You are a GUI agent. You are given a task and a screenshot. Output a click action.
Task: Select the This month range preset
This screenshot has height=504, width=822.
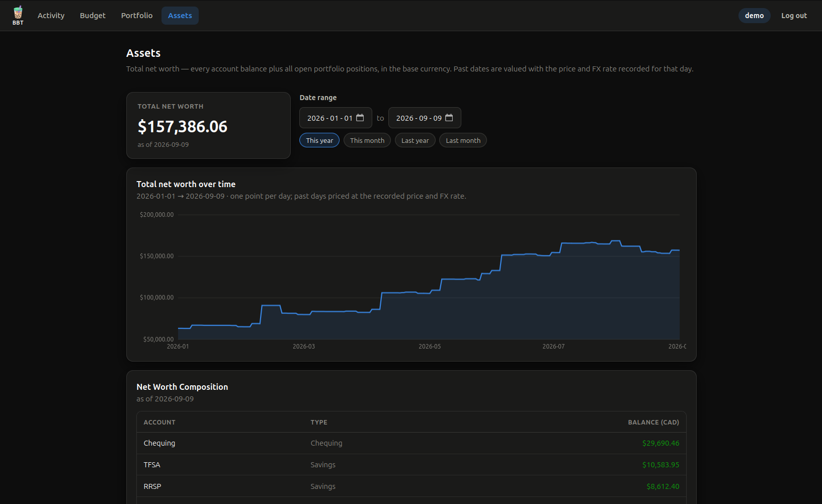[367, 140]
